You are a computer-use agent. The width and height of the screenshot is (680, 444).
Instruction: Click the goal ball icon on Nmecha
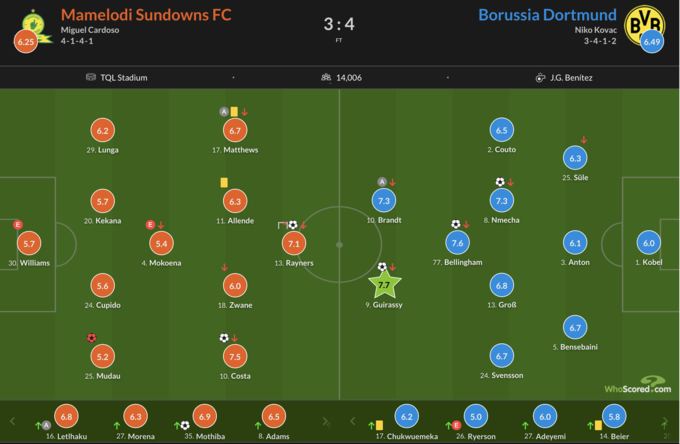coord(500,182)
